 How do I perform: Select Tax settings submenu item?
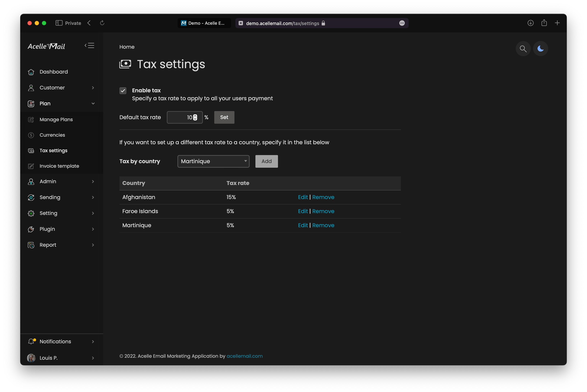tap(62, 151)
